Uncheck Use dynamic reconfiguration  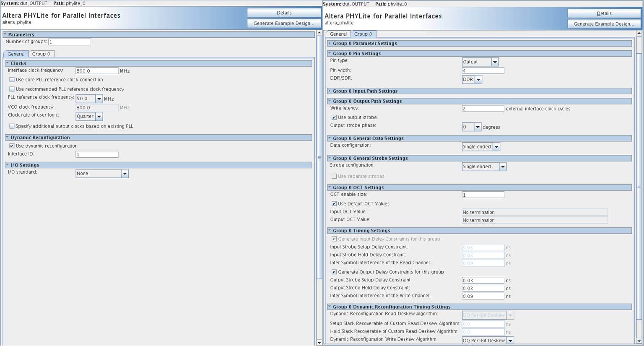click(12, 146)
